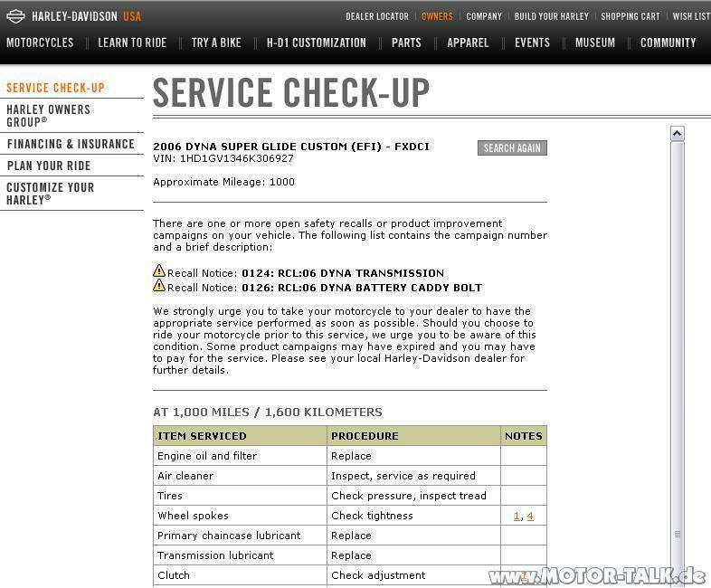Click Check adjustment procedure cell

click(x=413, y=575)
